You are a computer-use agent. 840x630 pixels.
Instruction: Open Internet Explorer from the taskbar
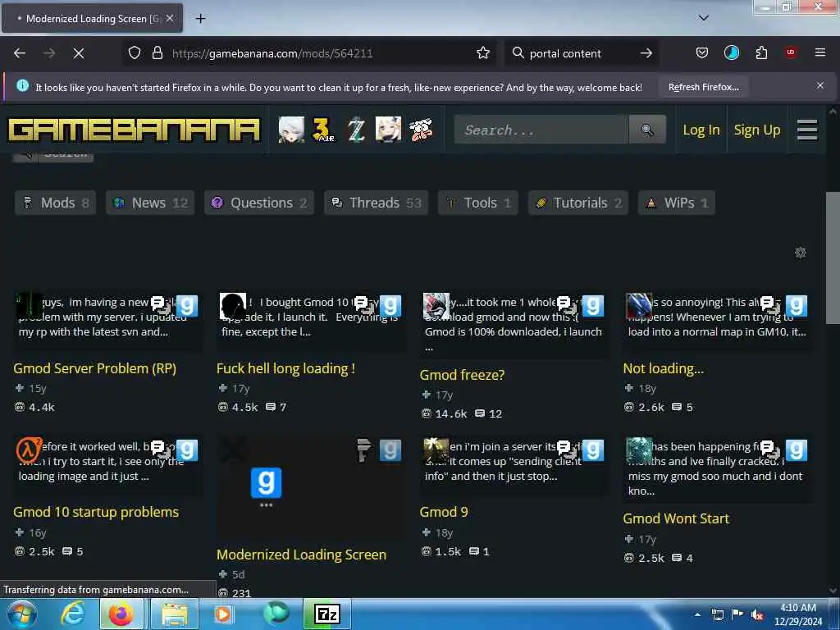[x=72, y=614]
